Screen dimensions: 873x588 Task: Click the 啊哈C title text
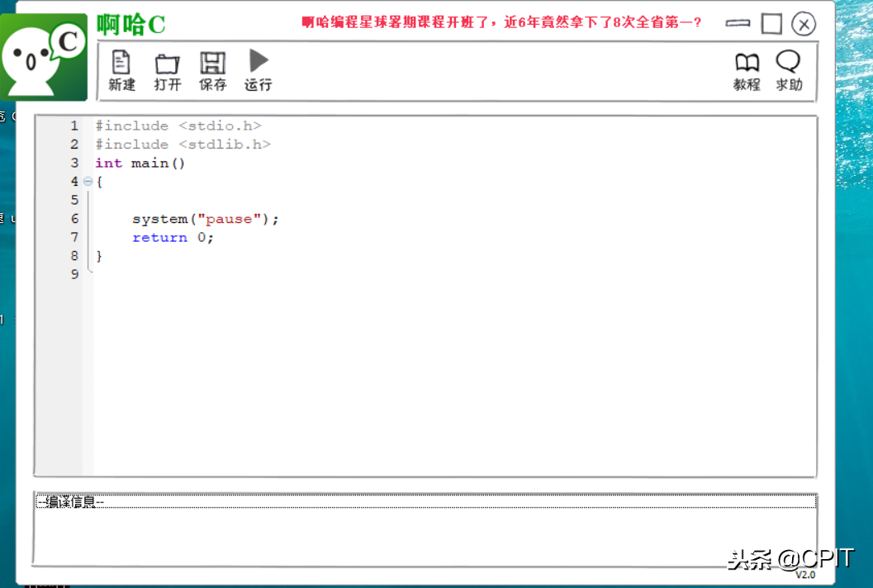tap(131, 25)
